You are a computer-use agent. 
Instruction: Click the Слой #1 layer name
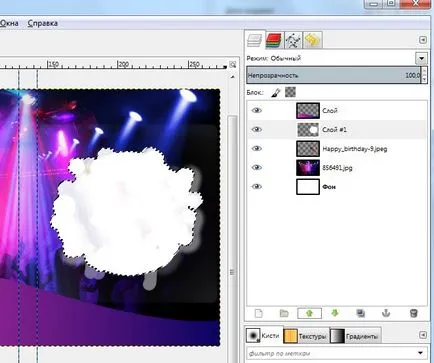click(334, 129)
